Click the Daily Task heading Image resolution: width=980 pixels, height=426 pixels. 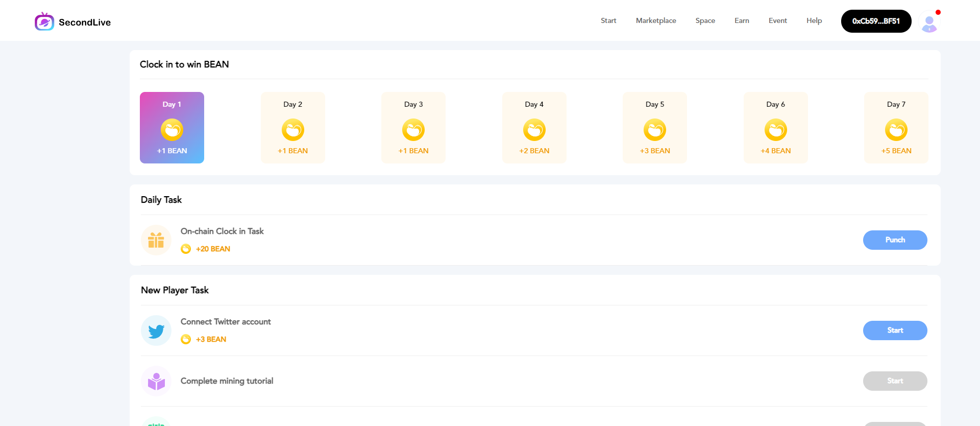(x=161, y=200)
